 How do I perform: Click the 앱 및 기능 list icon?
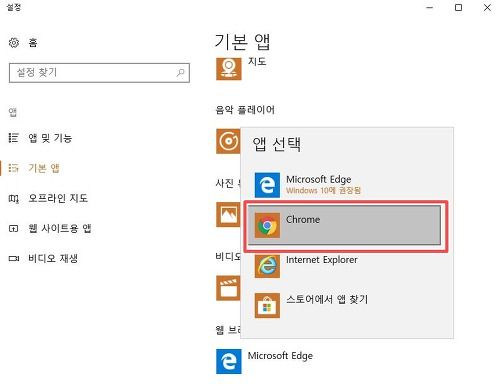coord(14,138)
